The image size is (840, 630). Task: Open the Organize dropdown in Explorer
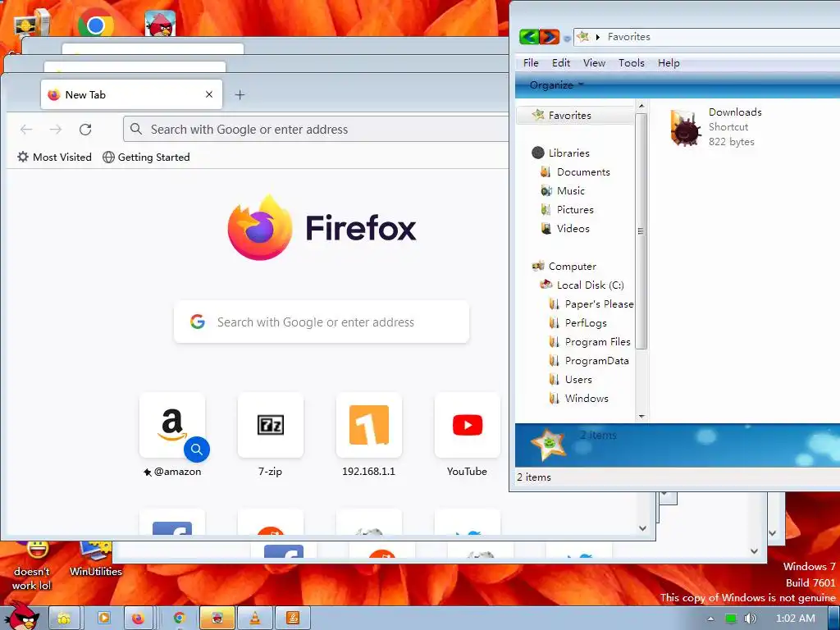556,85
